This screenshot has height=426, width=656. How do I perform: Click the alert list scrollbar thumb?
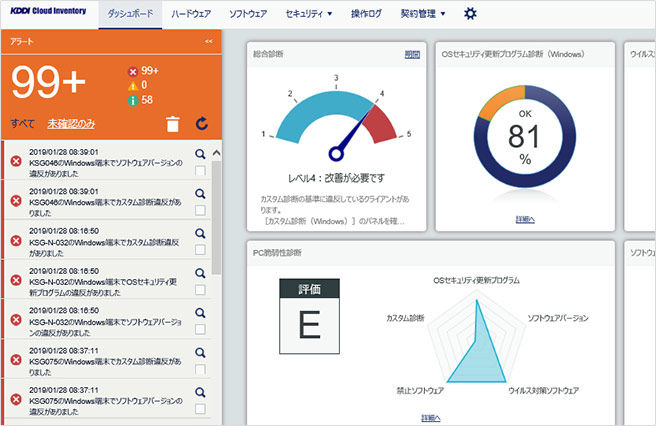point(216,218)
